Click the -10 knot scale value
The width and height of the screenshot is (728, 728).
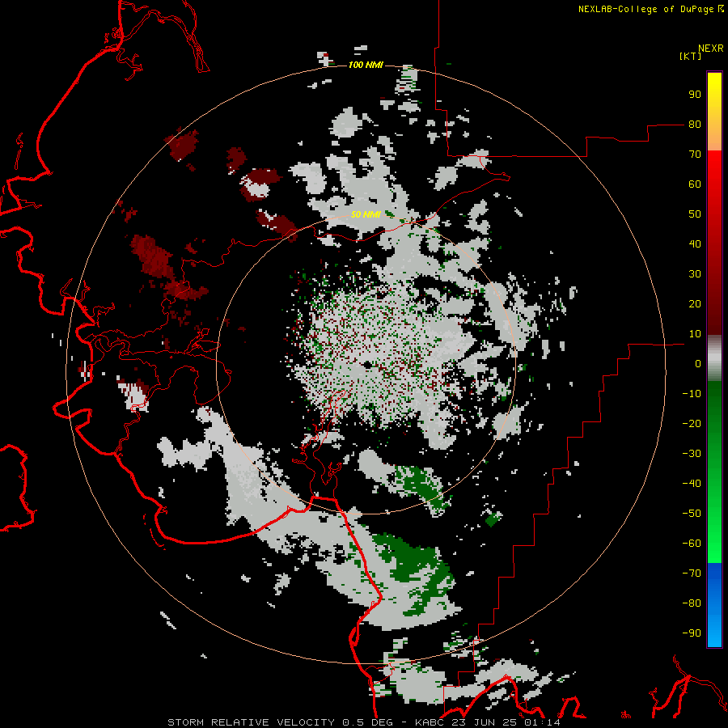[692, 394]
